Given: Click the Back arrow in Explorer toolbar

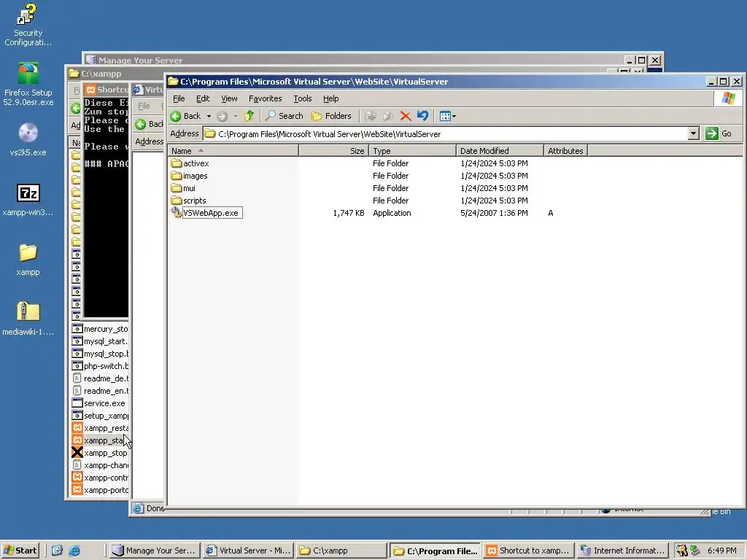Looking at the screenshot, I should [186, 116].
